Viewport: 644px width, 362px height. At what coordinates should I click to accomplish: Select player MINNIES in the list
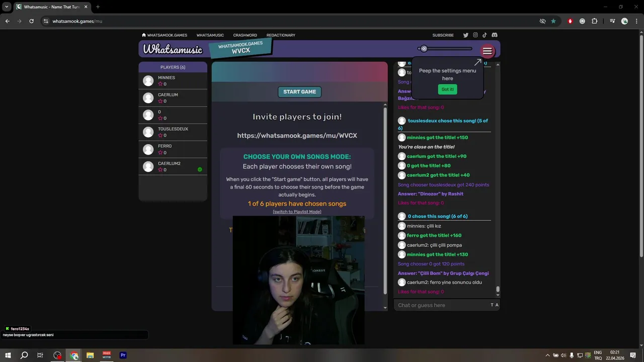click(x=173, y=81)
